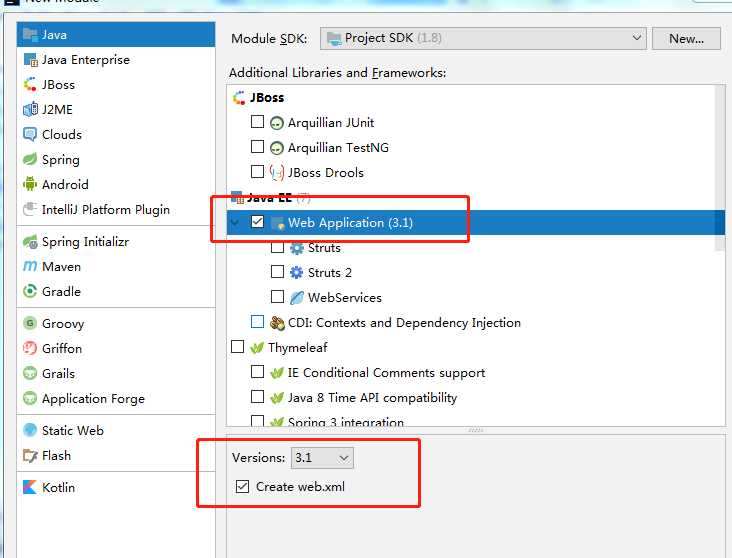Select Java Enterprise module type

pos(116,60)
